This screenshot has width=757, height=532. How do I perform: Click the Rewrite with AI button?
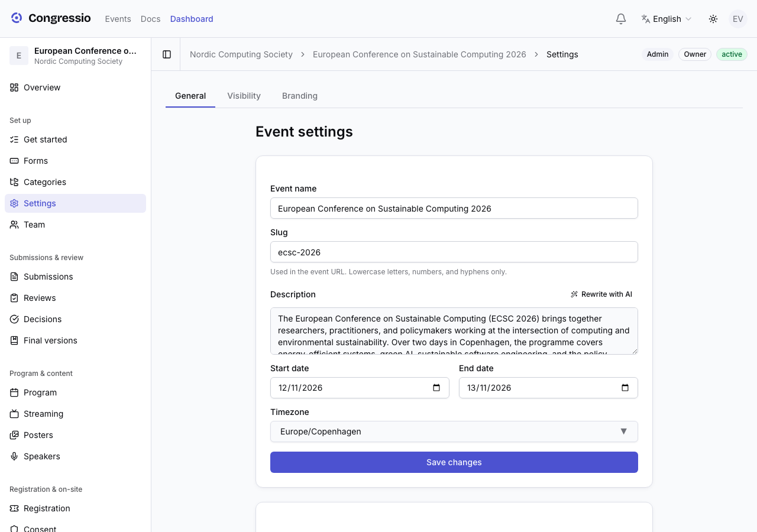point(601,294)
